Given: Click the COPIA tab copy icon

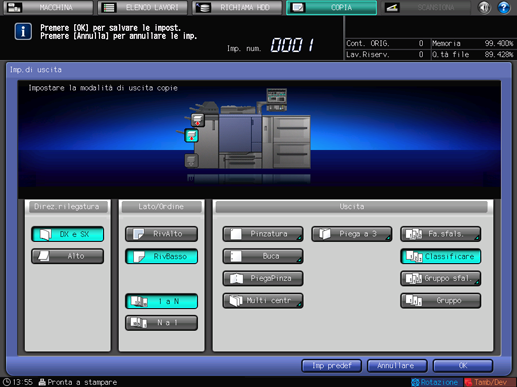Looking at the screenshot, I should coord(298,8).
